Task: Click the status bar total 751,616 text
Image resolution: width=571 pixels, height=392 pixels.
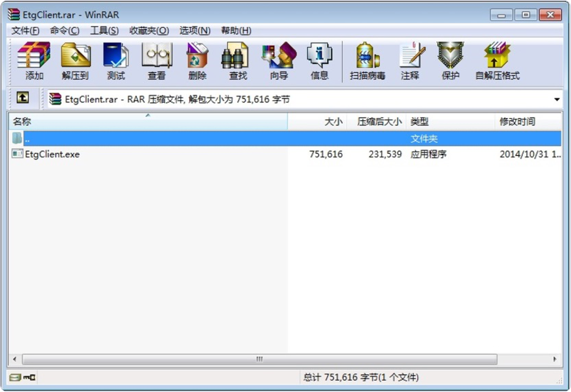Action: click(x=361, y=377)
